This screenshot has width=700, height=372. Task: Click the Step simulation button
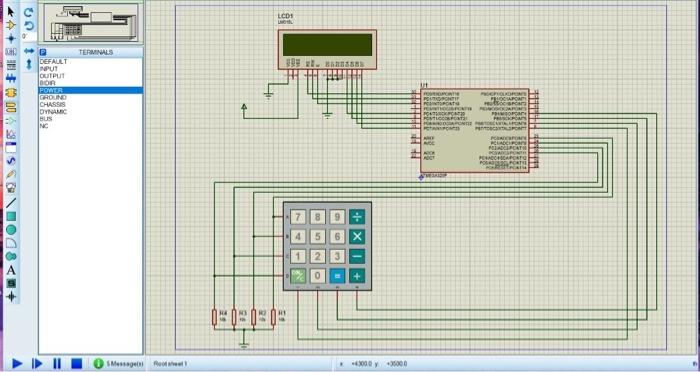pos(38,364)
